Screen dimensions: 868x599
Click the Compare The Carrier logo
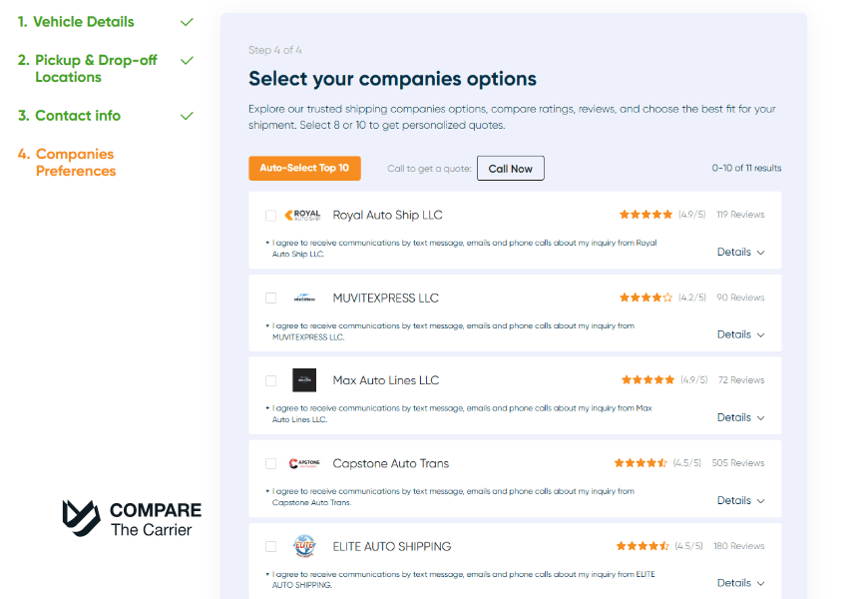(131, 517)
